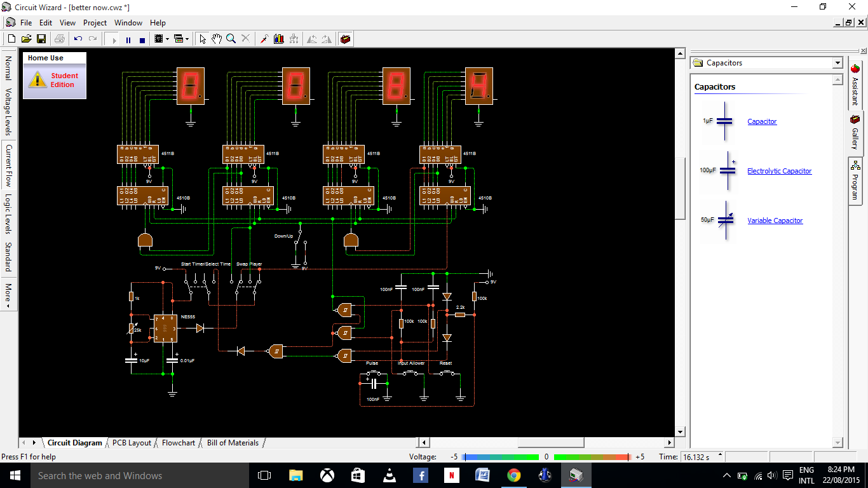
Task: Click the Redo toolbar icon
Action: 93,39
